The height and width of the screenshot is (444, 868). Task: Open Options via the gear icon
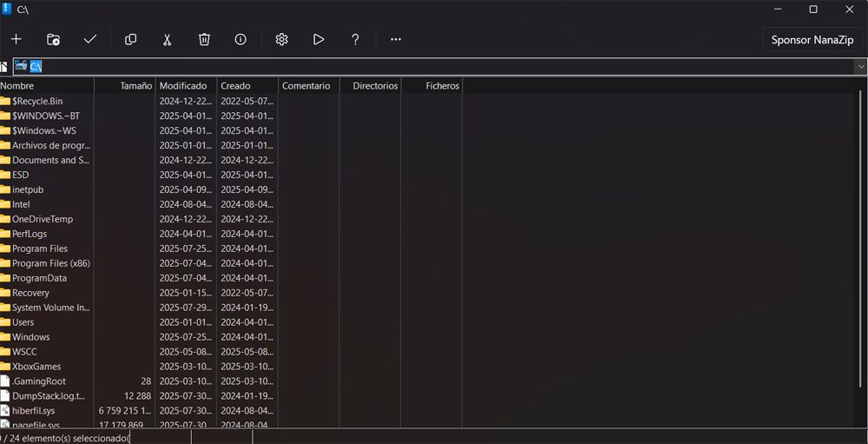(282, 39)
